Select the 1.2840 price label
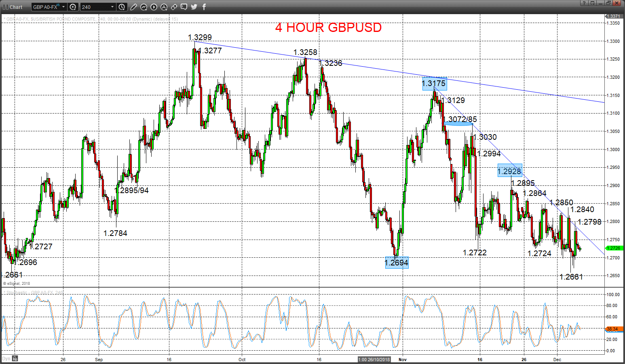Viewport: 625px width, 364px height. [583, 209]
